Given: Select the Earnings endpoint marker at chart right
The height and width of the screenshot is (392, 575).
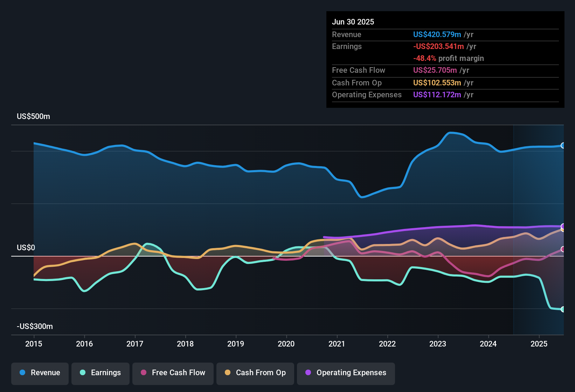Looking at the screenshot, I should point(563,309).
